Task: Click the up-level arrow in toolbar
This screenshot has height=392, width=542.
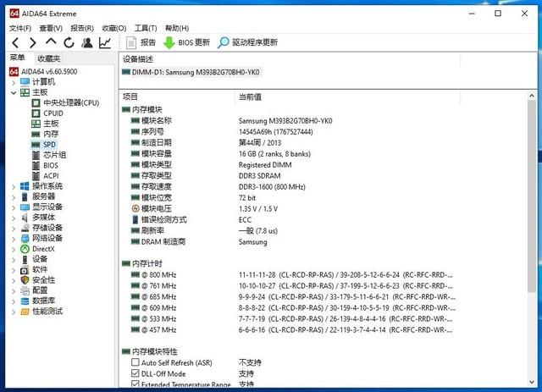Action: pos(50,42)
